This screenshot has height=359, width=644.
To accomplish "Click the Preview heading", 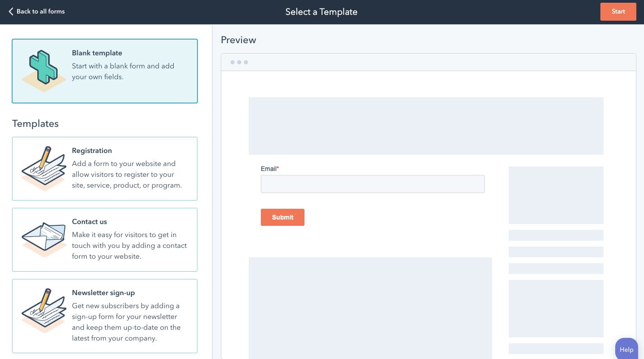I will pyautogui.click(x=238, y=40).
